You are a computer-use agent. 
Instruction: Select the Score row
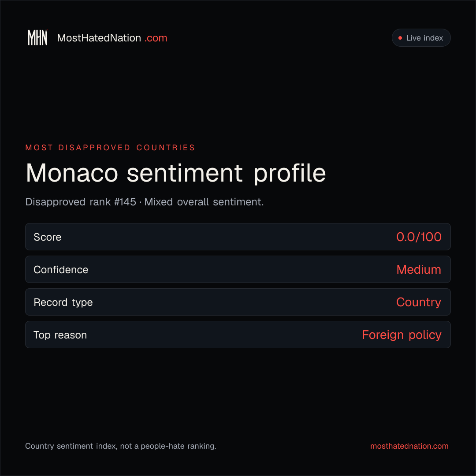pyautogui.click(x=238, y=237)
